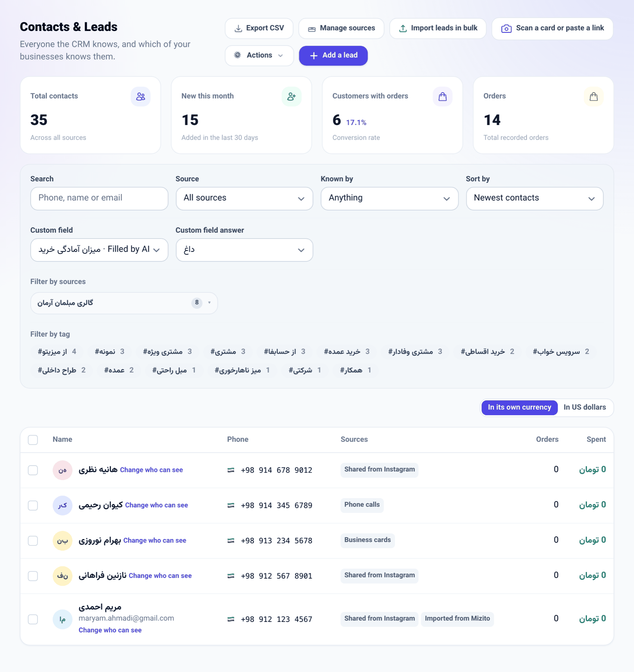
Task: Toggle the select-all checkbox in table header
Action: coord(33,440)
